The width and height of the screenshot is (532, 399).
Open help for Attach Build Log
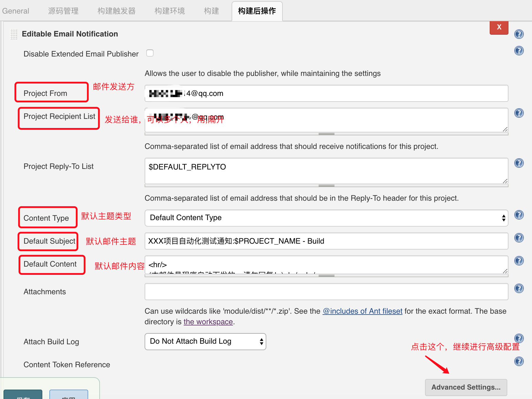519,338
